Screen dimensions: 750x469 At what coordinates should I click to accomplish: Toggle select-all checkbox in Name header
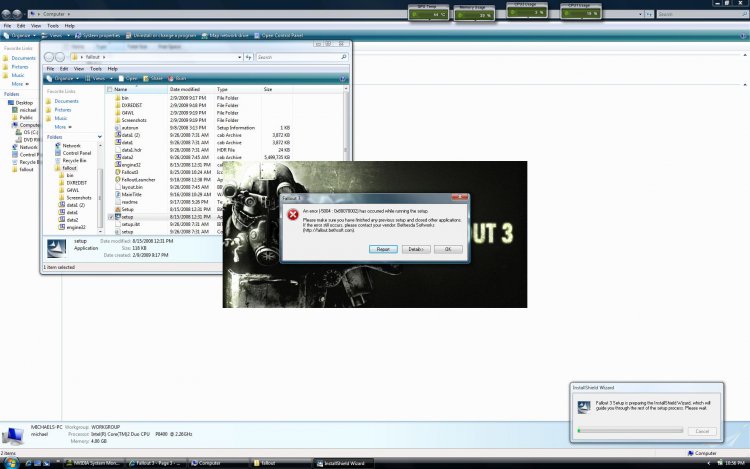click(x=110, y=89)
